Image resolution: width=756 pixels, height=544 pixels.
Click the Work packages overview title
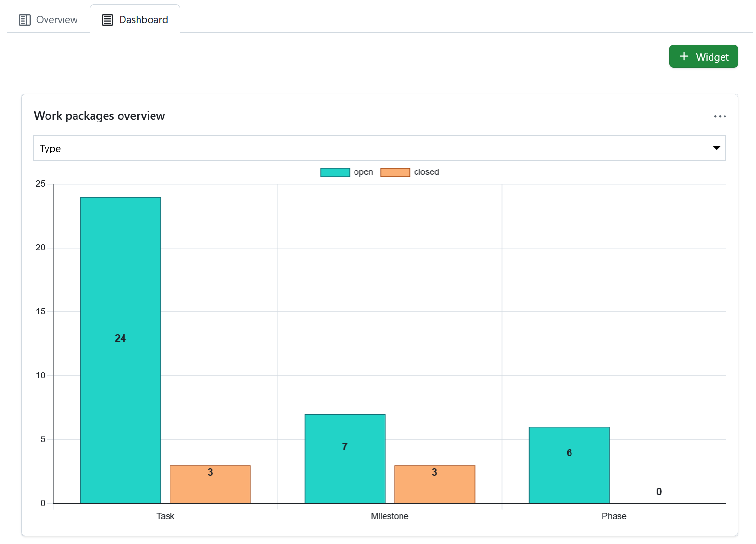coord(99,116)
